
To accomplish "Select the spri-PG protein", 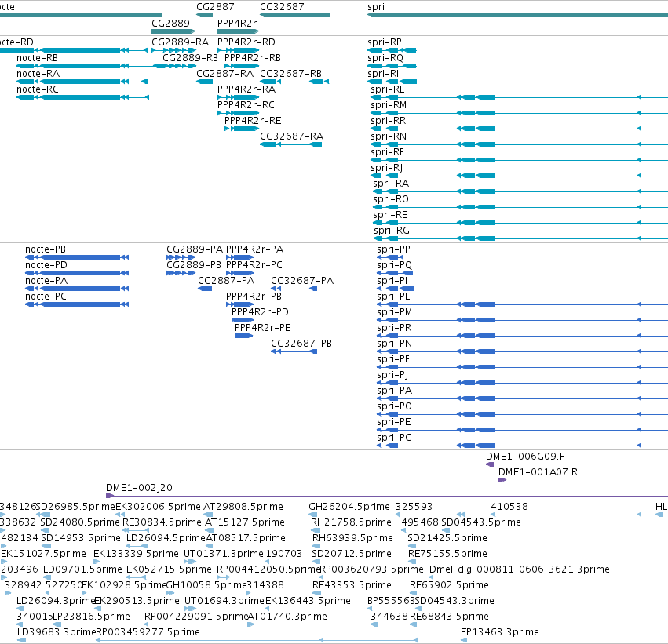I will click(395, 438).
